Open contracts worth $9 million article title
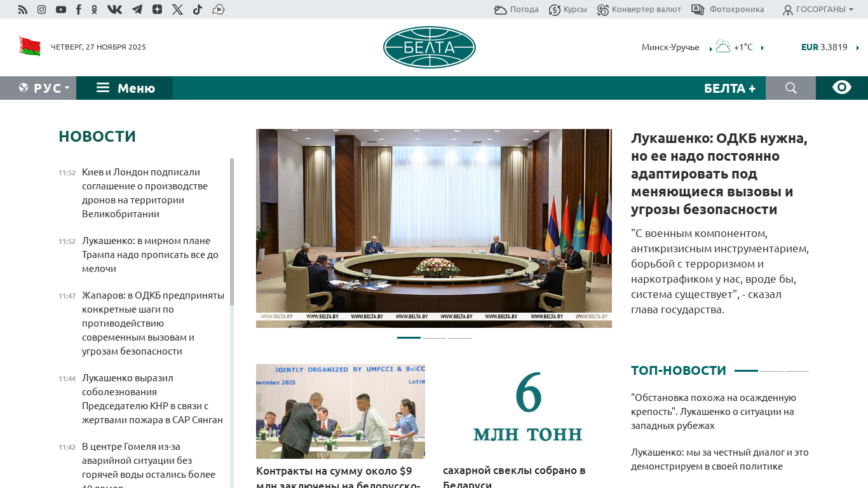Viewport: 868px width, 488px height. [338, 477]
